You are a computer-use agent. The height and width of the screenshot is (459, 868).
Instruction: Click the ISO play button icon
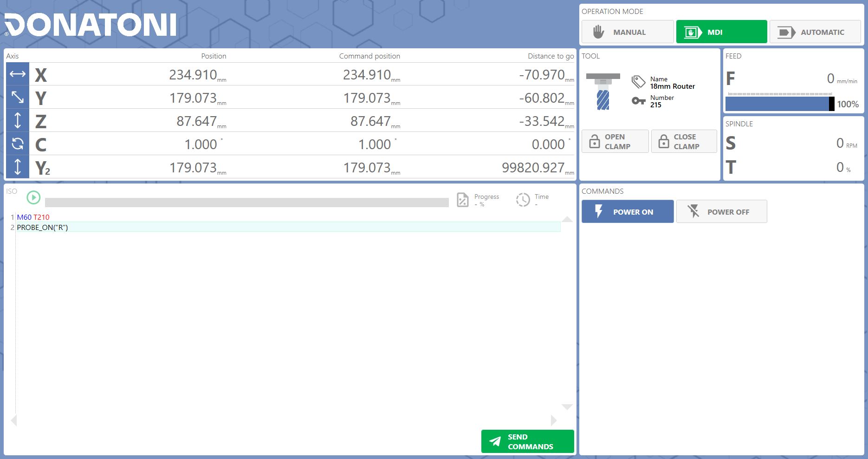pyautogui.click(x=33, y=197)
